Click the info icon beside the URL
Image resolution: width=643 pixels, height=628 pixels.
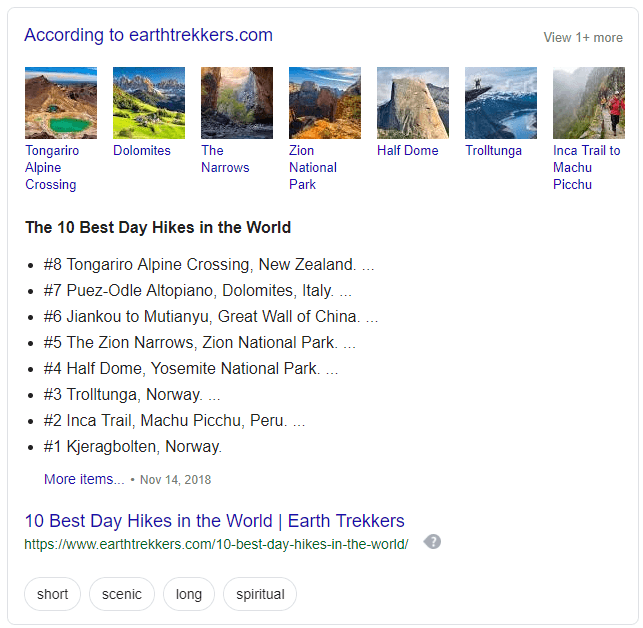click(x=432, y=542)
